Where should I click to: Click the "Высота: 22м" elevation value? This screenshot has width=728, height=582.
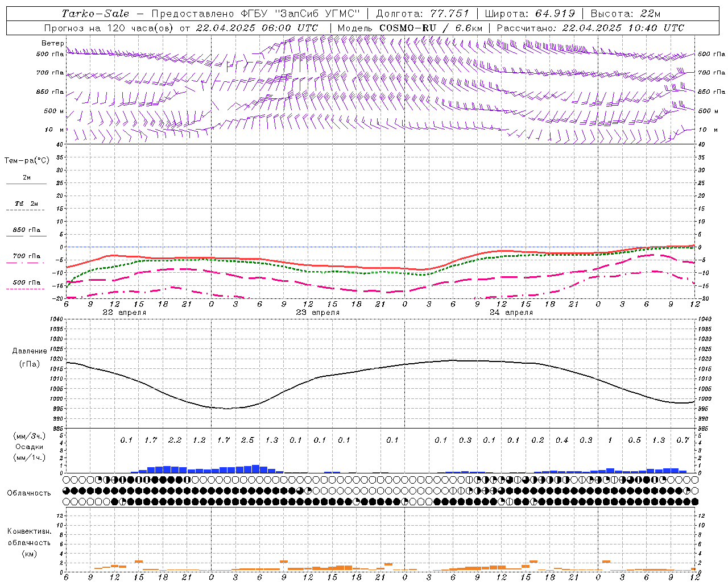tap(626, 14)
